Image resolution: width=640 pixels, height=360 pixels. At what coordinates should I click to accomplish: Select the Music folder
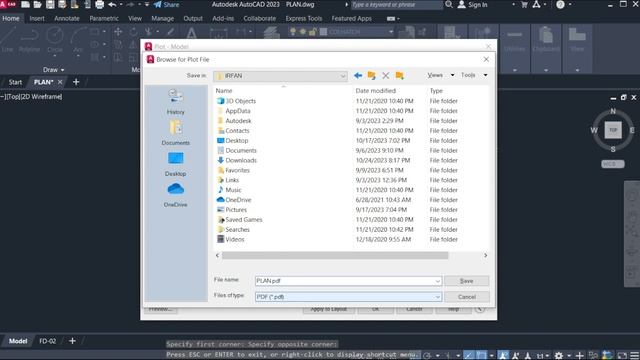click(x=229, y=190)
